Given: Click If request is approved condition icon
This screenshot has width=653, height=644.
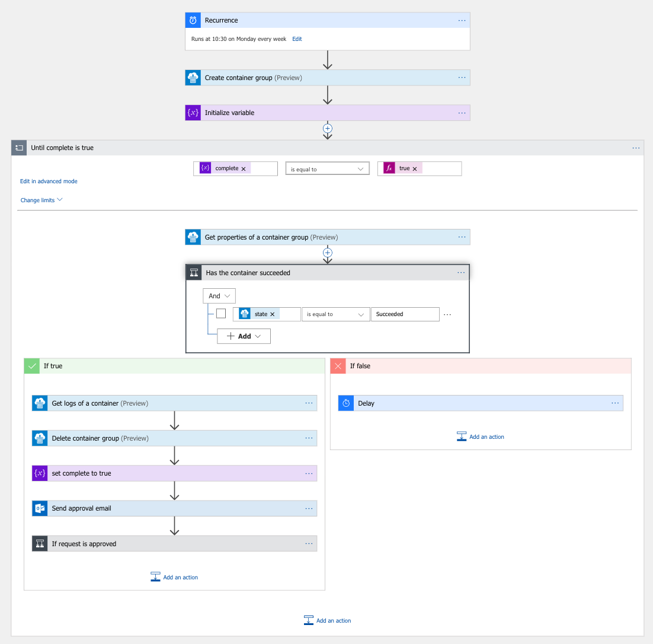Looking at the screenshot, I should [x=40, y=544].
